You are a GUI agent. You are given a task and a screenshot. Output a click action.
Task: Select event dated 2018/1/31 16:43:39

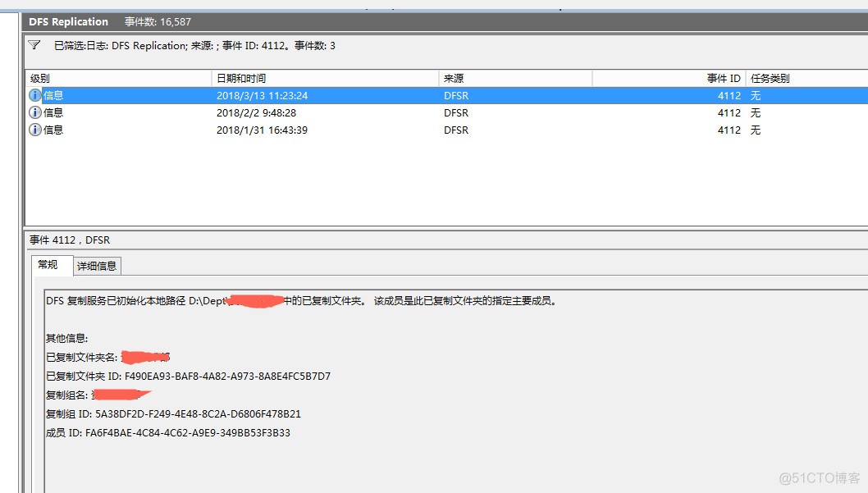(x=447, y=130)
